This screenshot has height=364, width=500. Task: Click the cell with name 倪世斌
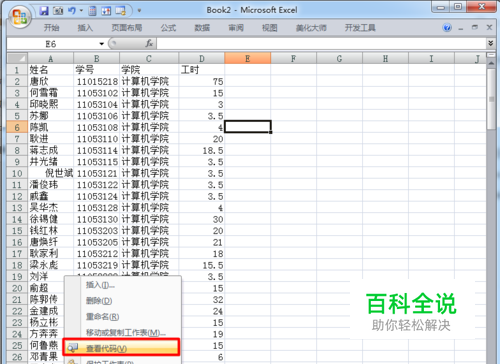pos(51,173)
